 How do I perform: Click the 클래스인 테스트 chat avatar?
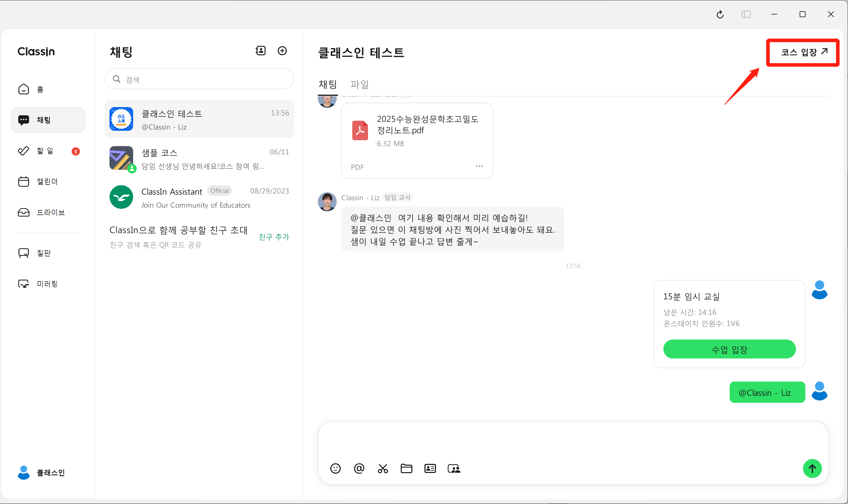121,119
